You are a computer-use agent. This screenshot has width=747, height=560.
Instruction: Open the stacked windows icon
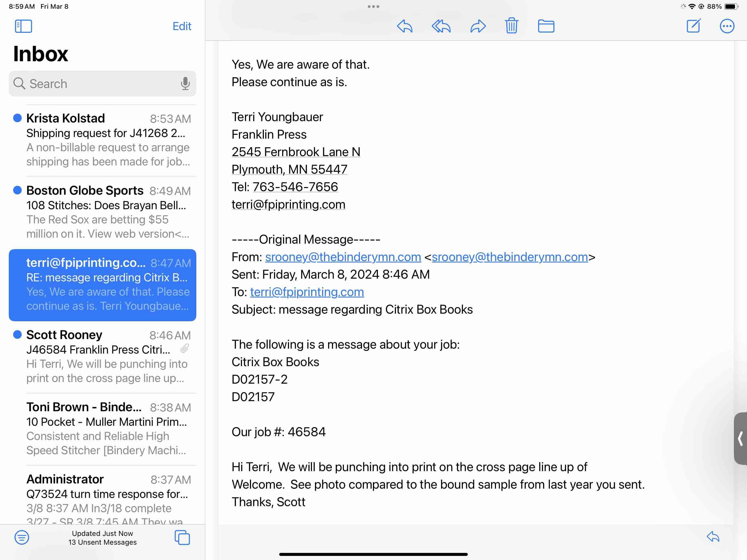coord(182,537)
